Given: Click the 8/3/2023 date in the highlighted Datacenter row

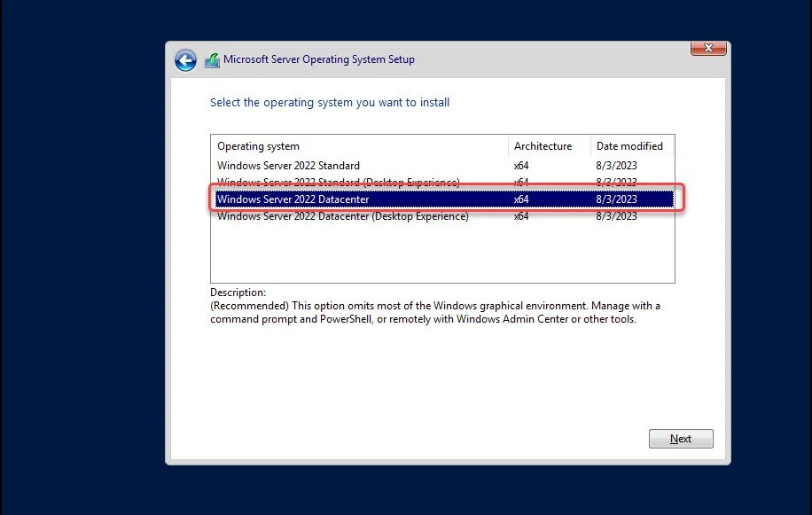Looking at the screenshot, I should click(616, 199).
